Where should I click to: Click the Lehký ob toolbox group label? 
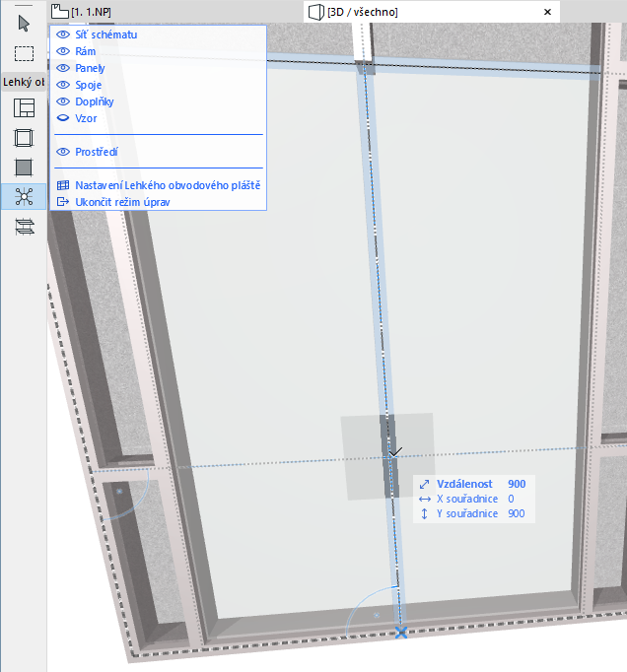pyautogui.click(x=24, y=82)
